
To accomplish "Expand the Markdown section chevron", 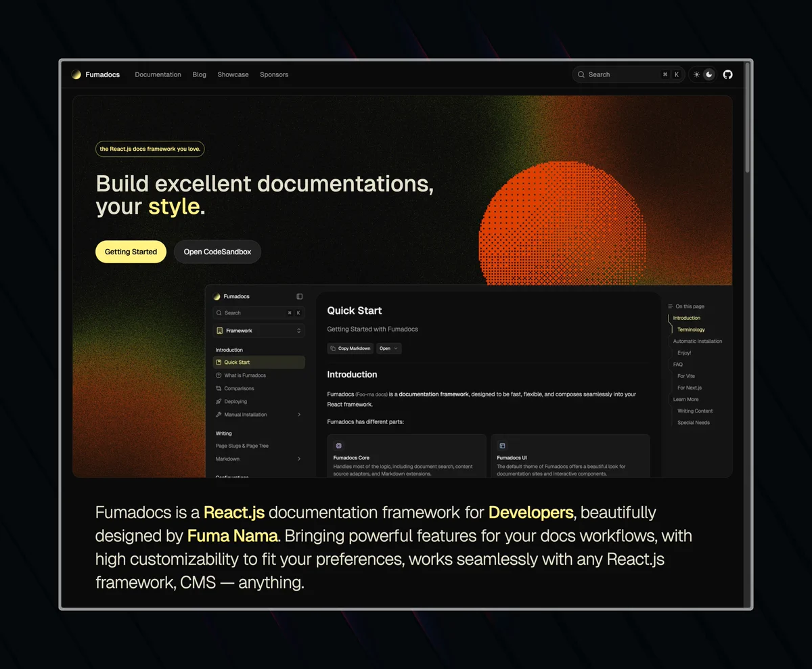I will click(299, 459).
